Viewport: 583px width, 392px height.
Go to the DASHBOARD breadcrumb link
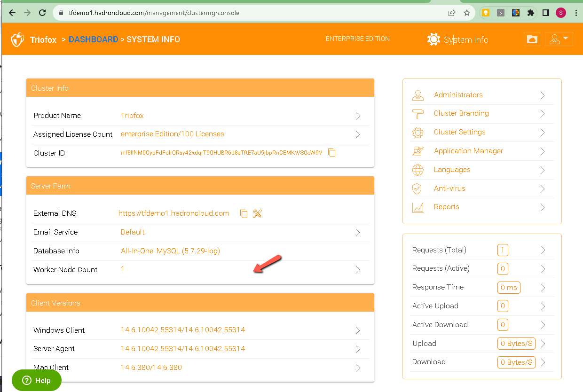(x=94, y=39)
